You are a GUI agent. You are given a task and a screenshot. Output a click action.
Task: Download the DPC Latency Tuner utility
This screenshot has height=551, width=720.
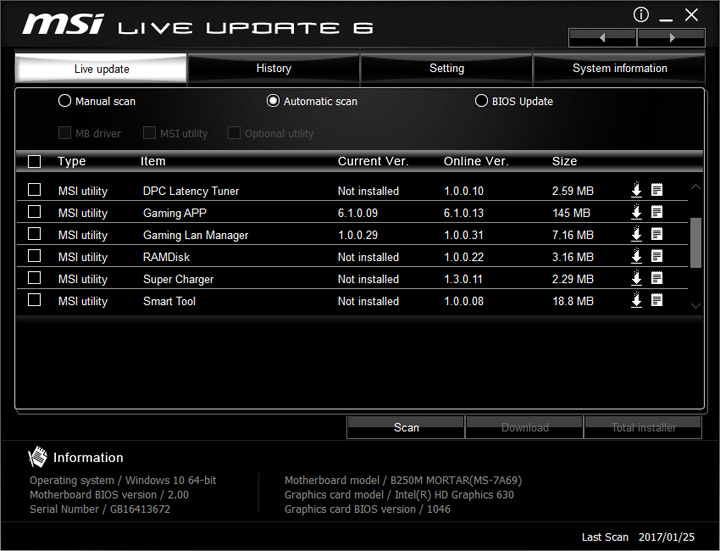click(636, 190)
